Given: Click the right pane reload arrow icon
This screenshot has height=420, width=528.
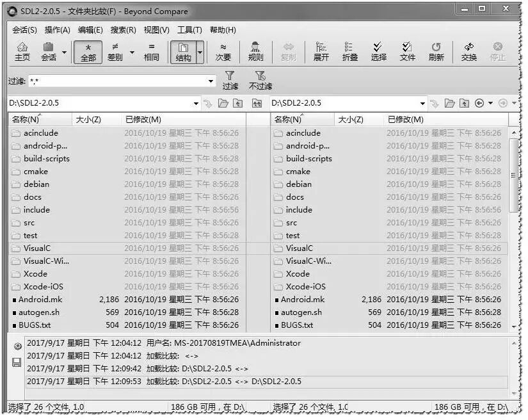Looking at the screenshot, I should [435, 104].
